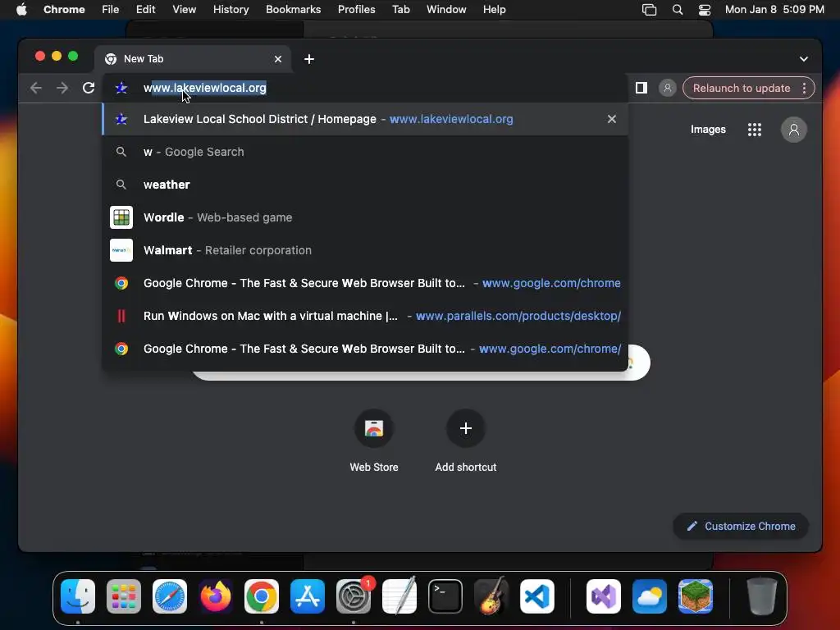Image resolution: width=840 pixels, height=630 pixels.
Task: Open the Profiles menu
Action: point(356,10)
